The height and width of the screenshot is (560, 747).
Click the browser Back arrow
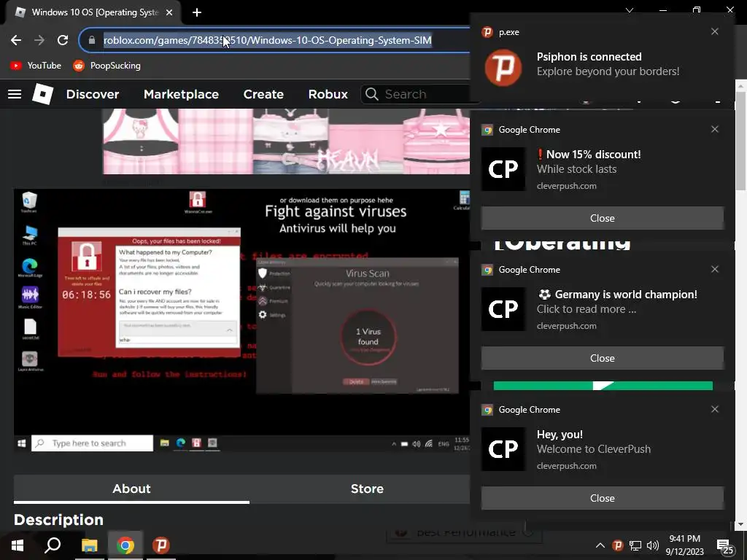point(16,41)
